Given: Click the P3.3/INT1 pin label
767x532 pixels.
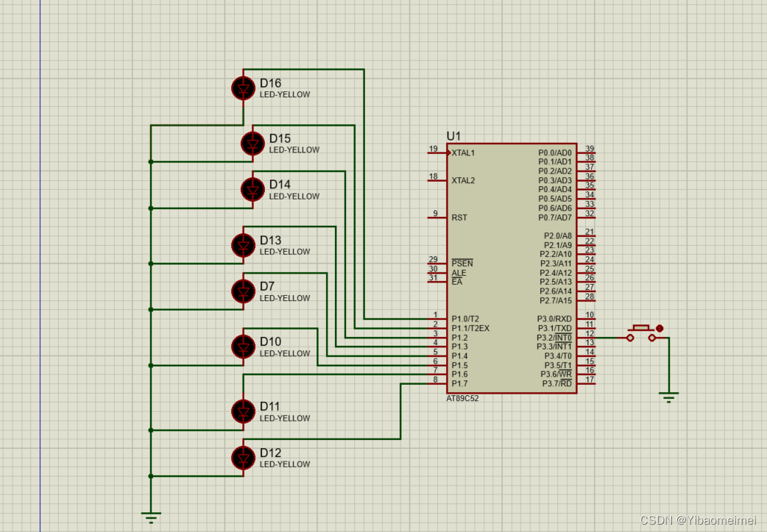Looking at the screenshot, I should [554, 347].
